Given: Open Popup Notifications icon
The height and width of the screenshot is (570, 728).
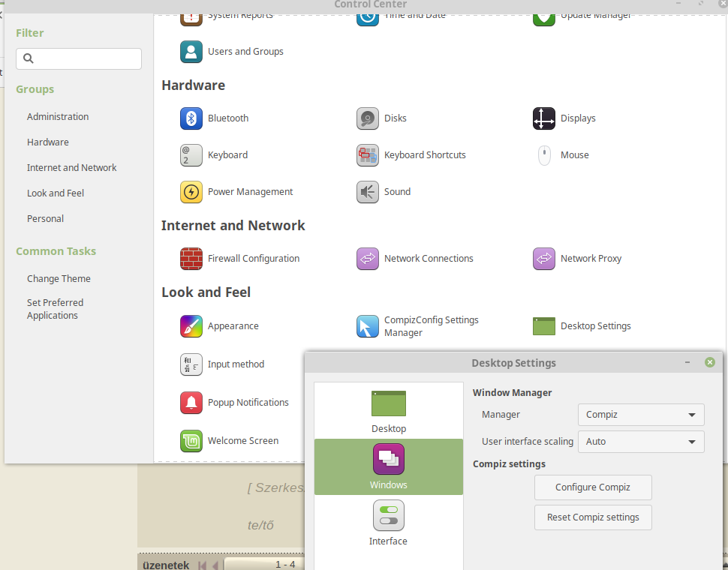Looking at the screenshot, I should click(191, 402).
